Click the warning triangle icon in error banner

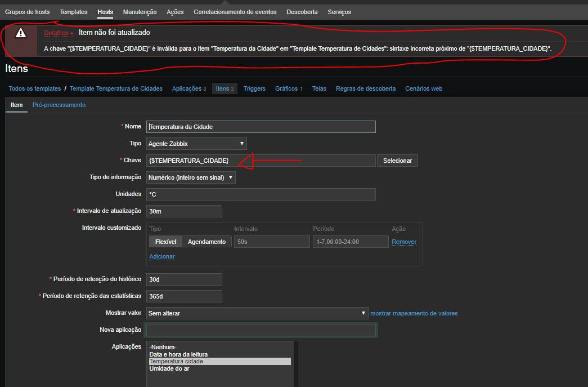[21, 33]
